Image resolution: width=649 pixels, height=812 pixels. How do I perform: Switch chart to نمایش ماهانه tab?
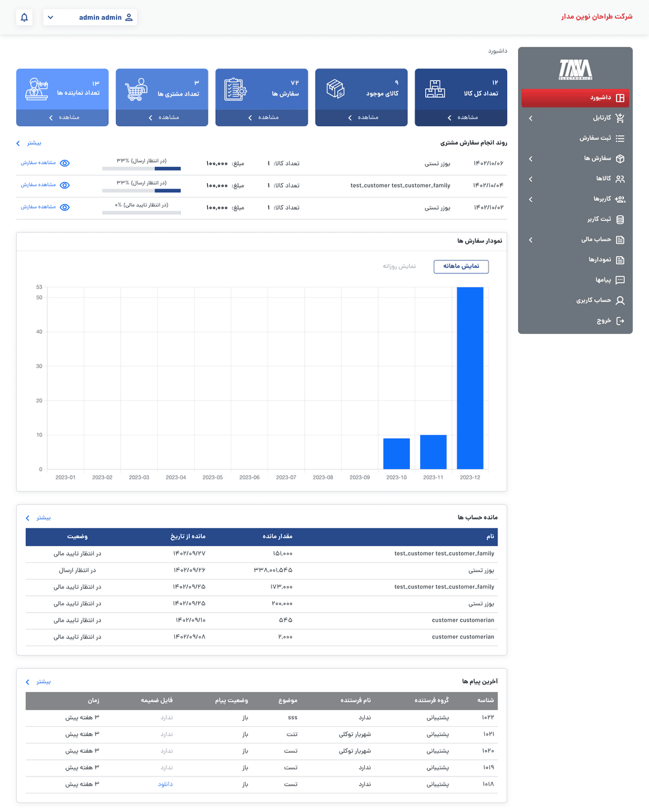pyautogui.click(x=461, y=266)
